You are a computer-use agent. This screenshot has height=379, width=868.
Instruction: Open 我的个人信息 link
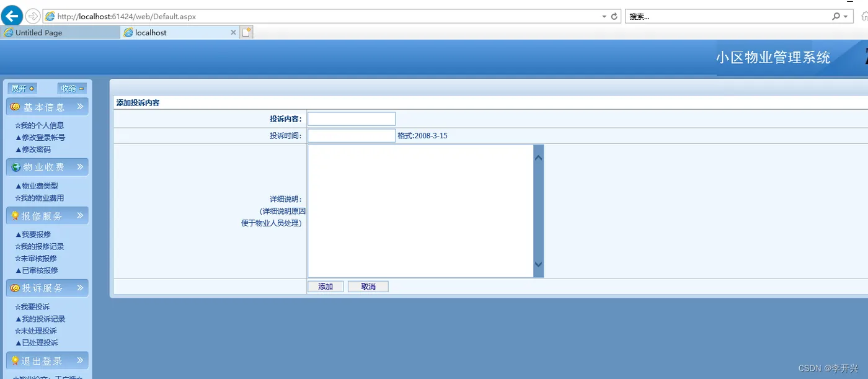pos(39,125)
